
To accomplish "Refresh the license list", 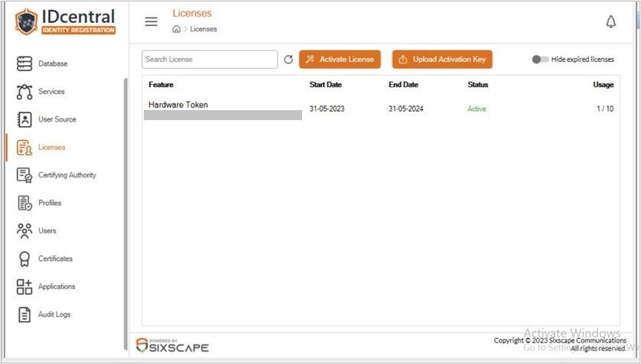I will 288,60.
